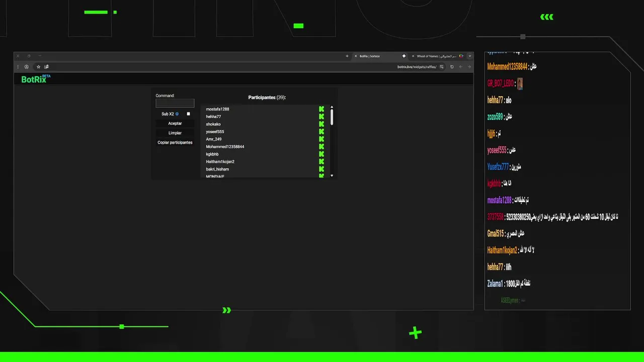Viewport: 644px width, 362px height.
Task: Click GR_BO7_LEDO username in chat
Action: click(501, 83)
